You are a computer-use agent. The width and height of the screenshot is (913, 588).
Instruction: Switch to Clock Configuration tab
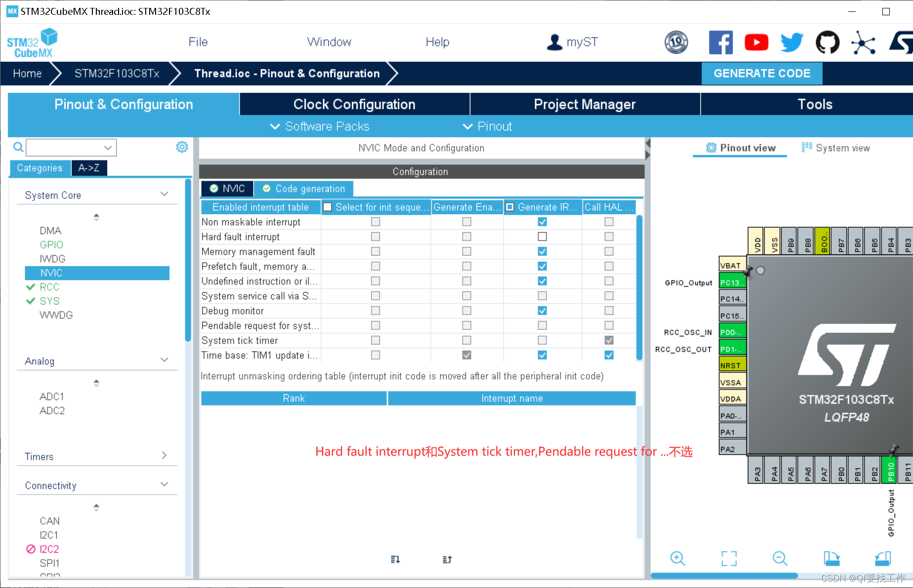354,104
